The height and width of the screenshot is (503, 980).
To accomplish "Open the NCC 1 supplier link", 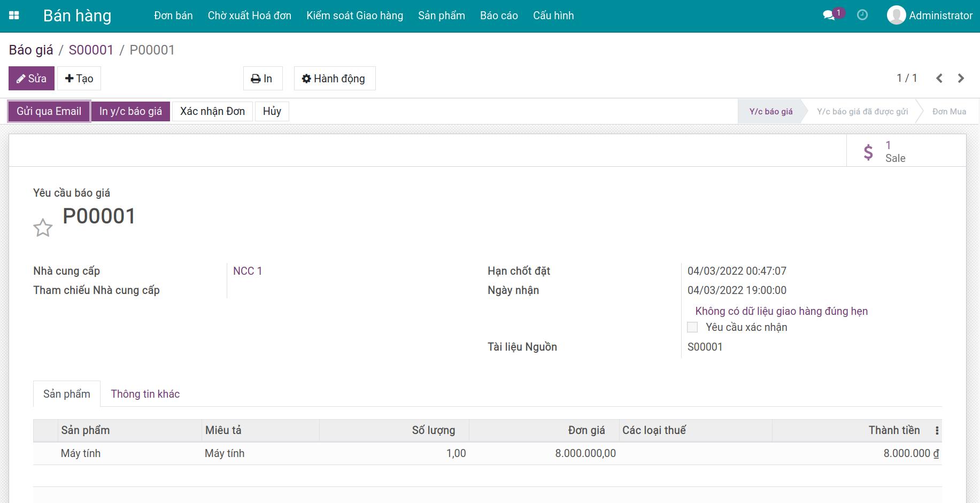I will (248, 271).
